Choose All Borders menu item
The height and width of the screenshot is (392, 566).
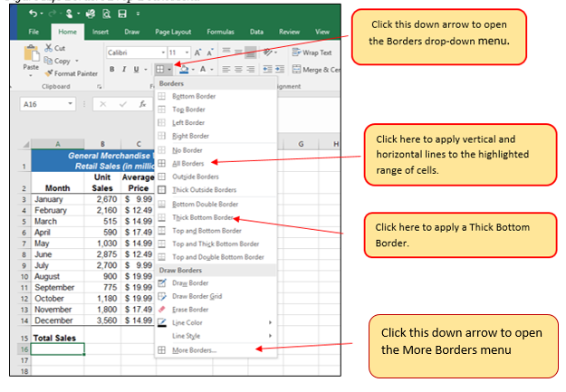pos(216,163)
